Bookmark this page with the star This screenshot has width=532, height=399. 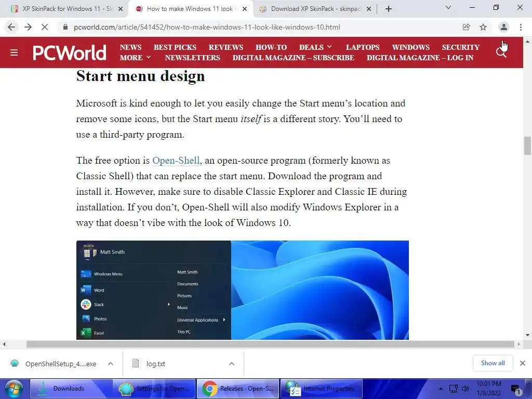point(483,27)
